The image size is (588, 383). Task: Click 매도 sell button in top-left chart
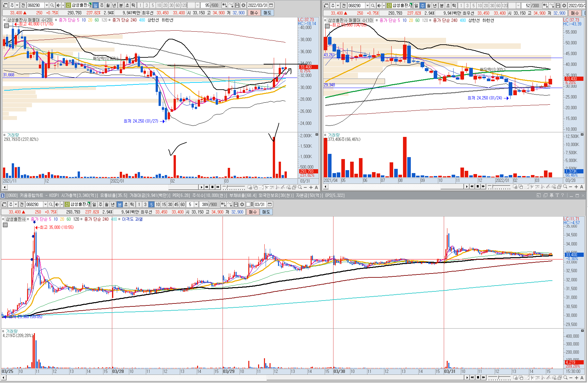click(267, 13)
